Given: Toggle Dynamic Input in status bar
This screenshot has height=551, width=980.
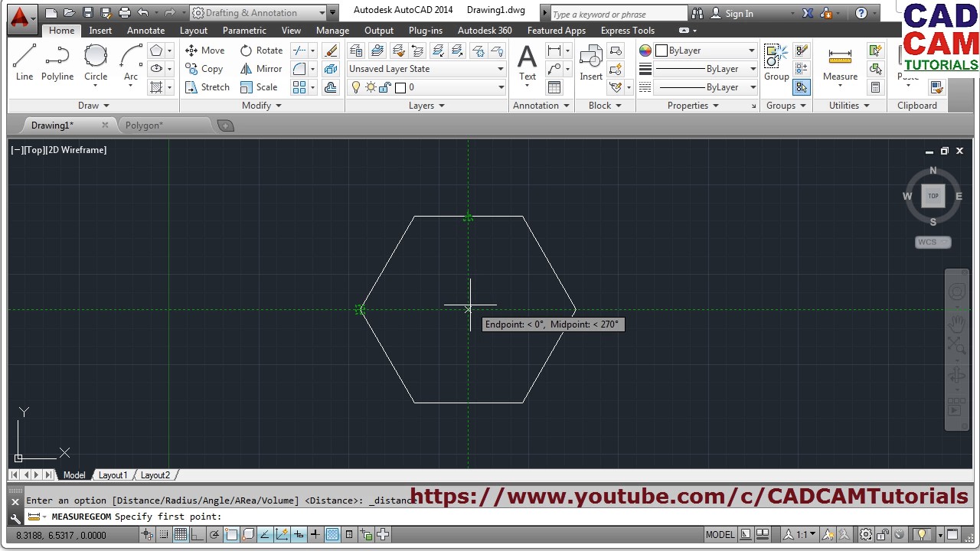Looking at the screenshot, I should pos(298,535).
